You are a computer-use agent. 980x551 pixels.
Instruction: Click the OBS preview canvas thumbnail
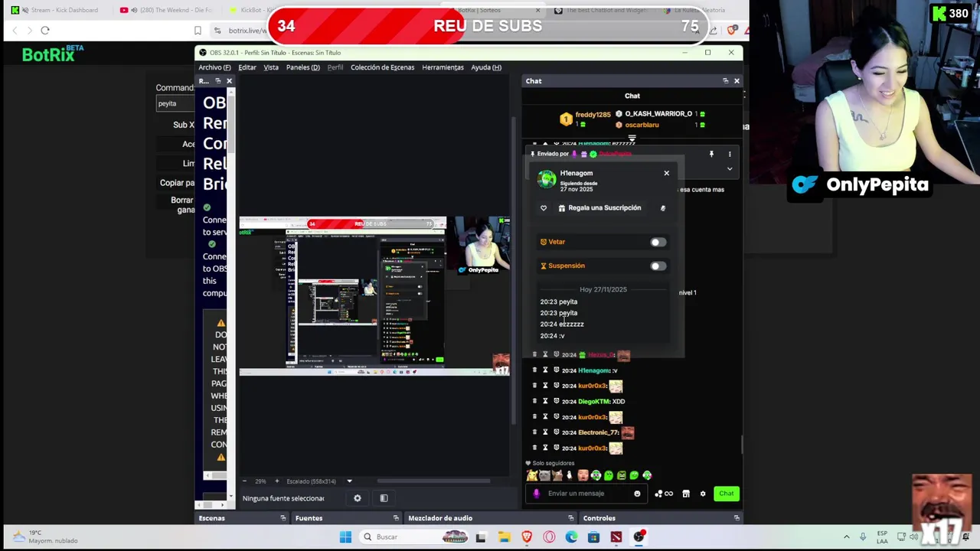[374, 296]
